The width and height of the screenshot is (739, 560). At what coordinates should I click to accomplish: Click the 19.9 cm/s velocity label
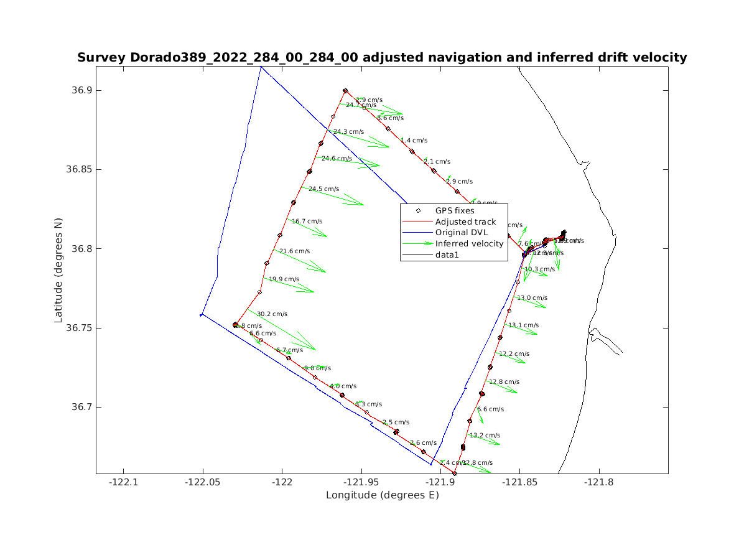pos(284,279)
